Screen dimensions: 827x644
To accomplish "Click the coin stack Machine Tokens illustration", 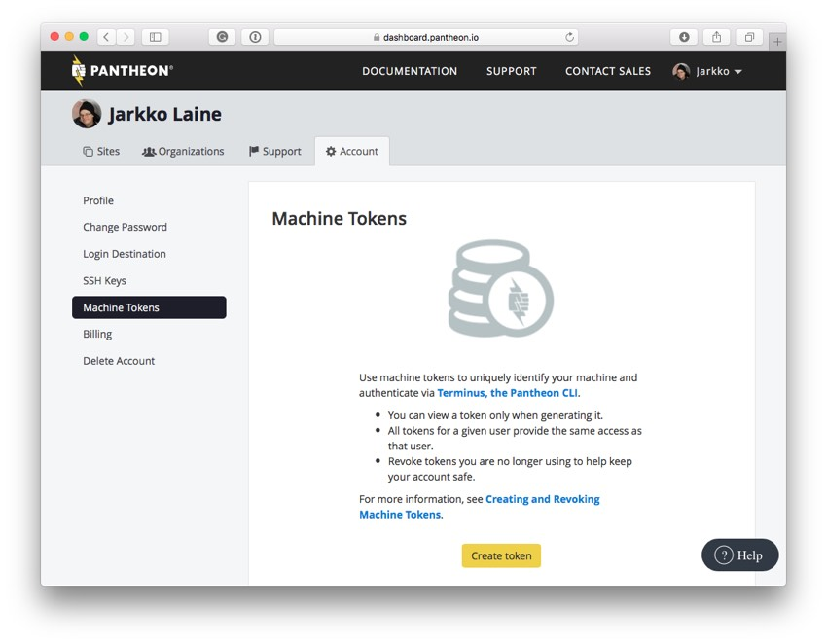I will (500, 289).
